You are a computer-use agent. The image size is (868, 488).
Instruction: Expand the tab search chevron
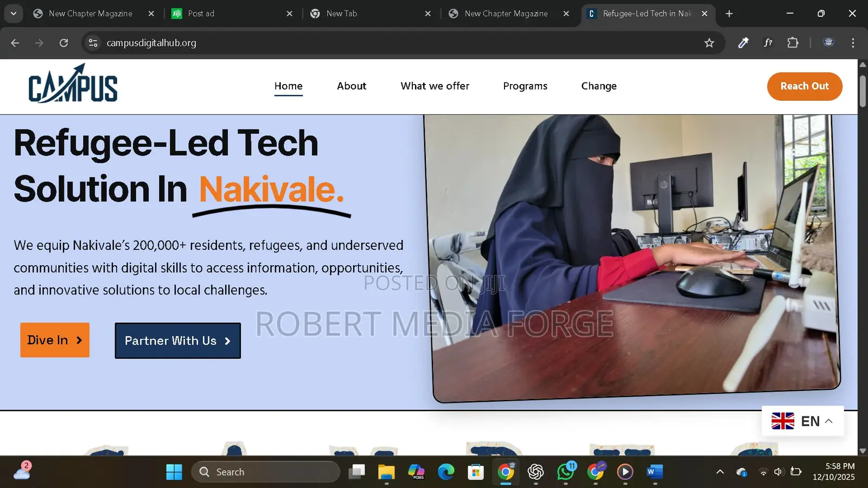pyautogui.click(x=14, y=14)
